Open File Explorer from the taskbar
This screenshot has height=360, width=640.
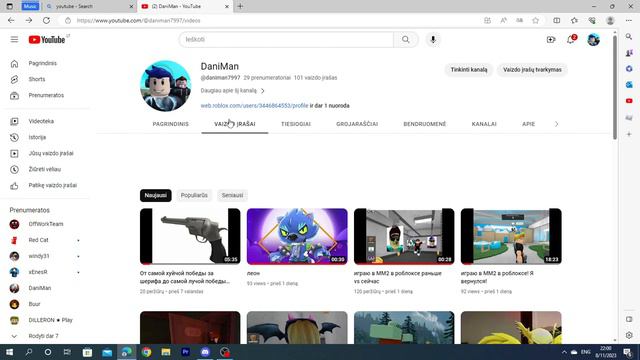166,352
